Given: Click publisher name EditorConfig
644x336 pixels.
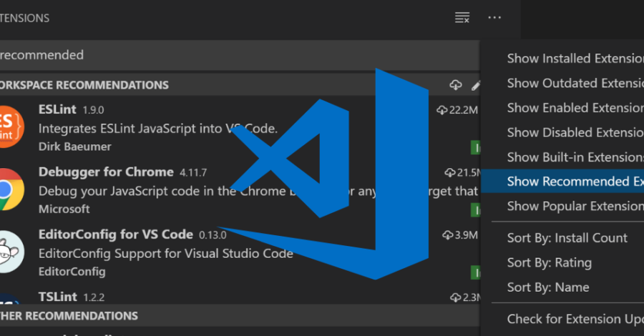Looking at the screenshot, I should (x=72, y=272).
